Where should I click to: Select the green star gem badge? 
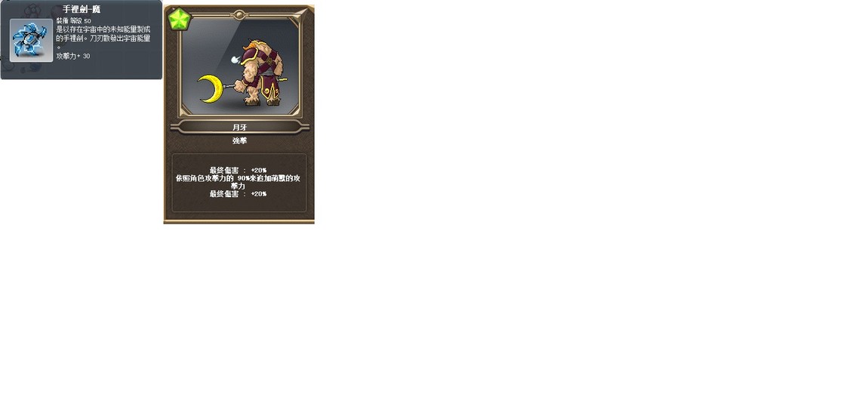pyautogui.click(x=179, y=20)
